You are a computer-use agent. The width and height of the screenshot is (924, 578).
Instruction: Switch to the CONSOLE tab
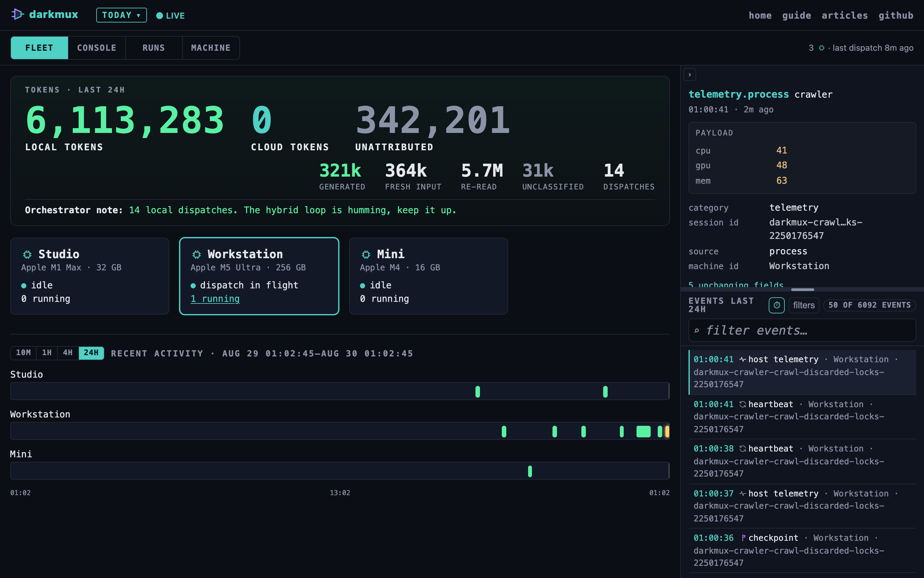pos(97,48)
